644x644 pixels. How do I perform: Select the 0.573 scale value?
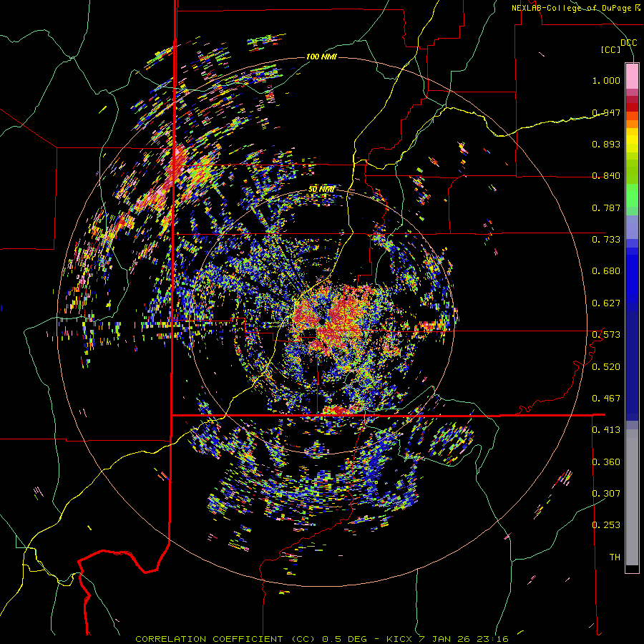coord(606,335)
